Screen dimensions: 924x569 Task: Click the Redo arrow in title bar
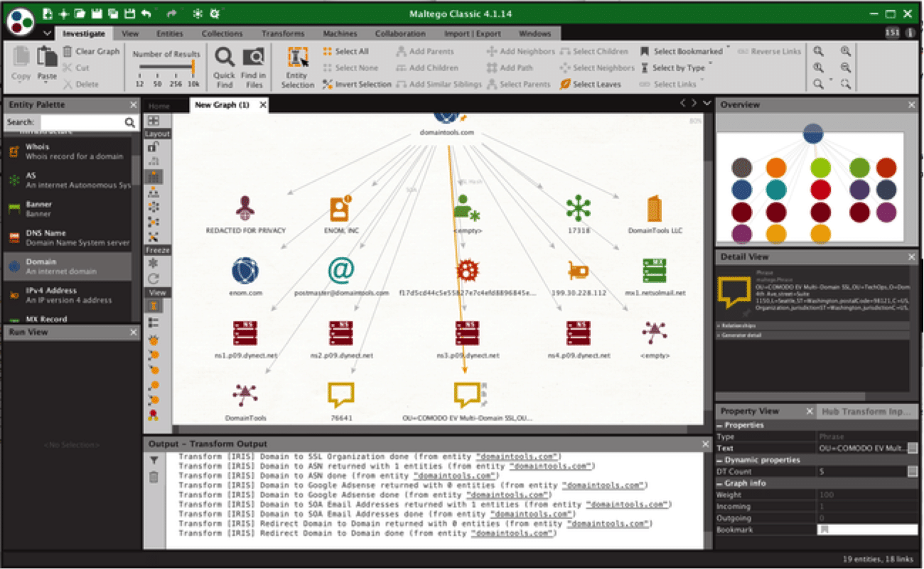pos(171,13)
